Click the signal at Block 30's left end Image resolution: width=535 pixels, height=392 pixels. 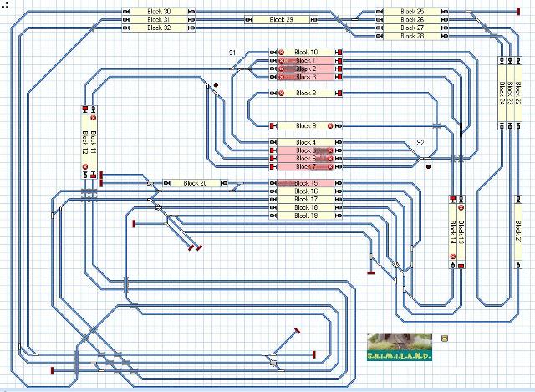(x=126, y=11)
